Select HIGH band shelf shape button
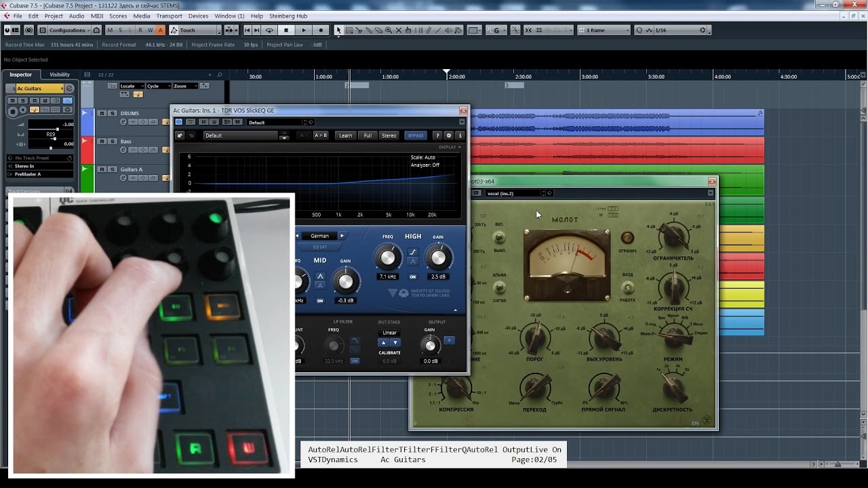868x488 pixels. tap(413, 252)
